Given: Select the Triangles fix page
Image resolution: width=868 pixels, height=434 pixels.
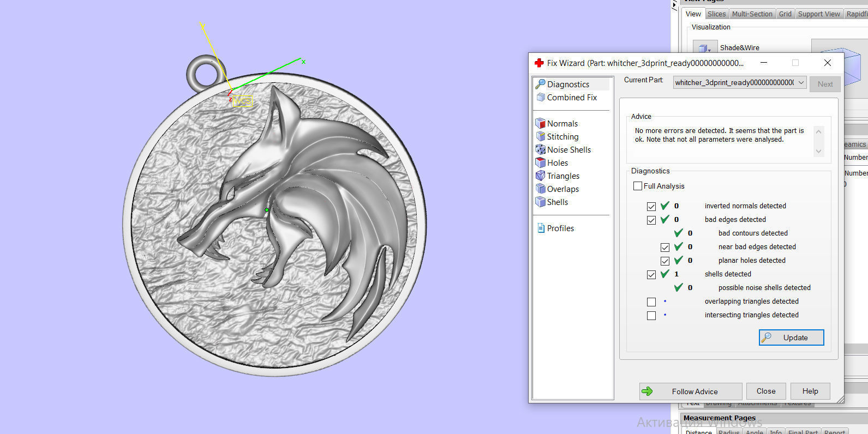Looking at the screenshot, I should 563,176.
